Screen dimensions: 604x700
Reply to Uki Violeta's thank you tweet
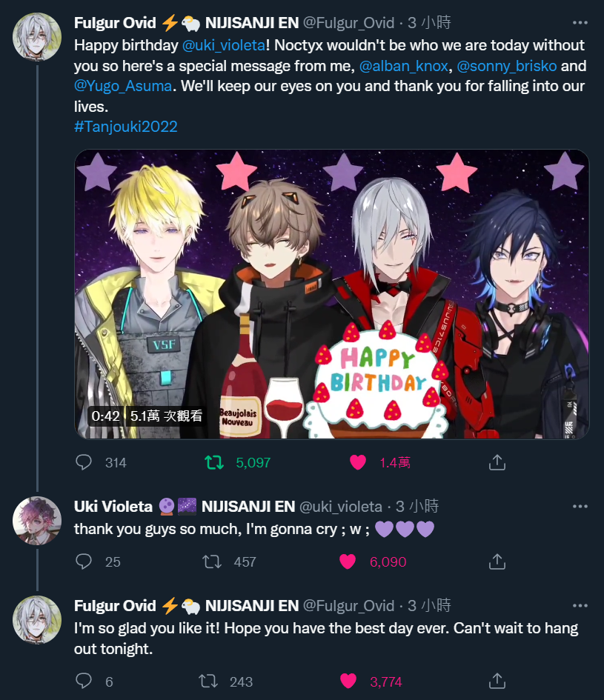click(x=84, y=561)
